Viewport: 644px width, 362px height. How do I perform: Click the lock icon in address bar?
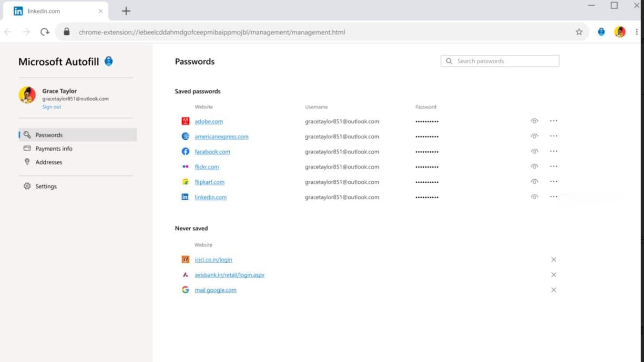tap(67, 32)
